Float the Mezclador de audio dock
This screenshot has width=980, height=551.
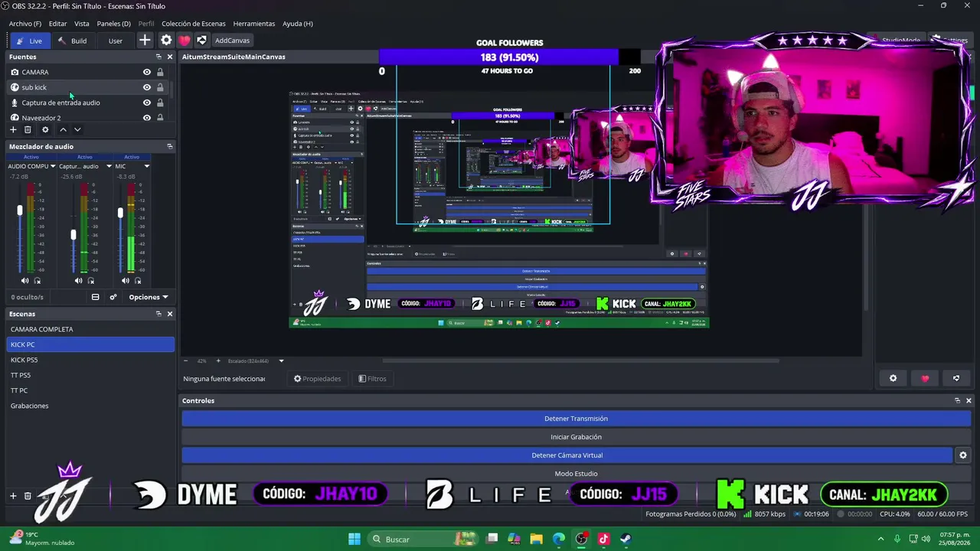click(169, 146)
